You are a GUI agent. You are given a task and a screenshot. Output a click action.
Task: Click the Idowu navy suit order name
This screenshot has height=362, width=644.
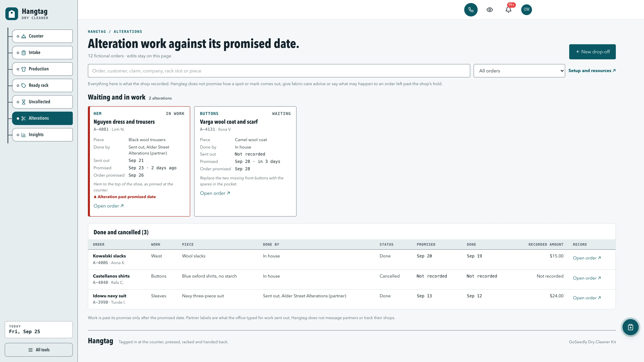(x=110, y=296)
